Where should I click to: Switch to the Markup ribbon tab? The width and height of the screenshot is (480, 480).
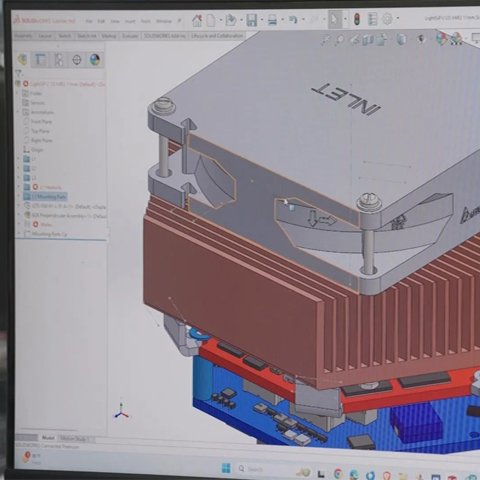tap(109, 36)
